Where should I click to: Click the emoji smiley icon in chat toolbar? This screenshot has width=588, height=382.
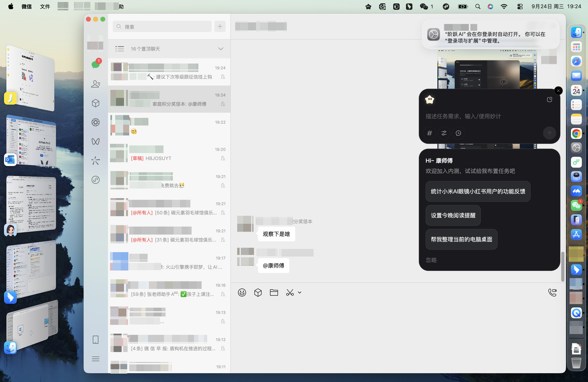tap(242, 292)
